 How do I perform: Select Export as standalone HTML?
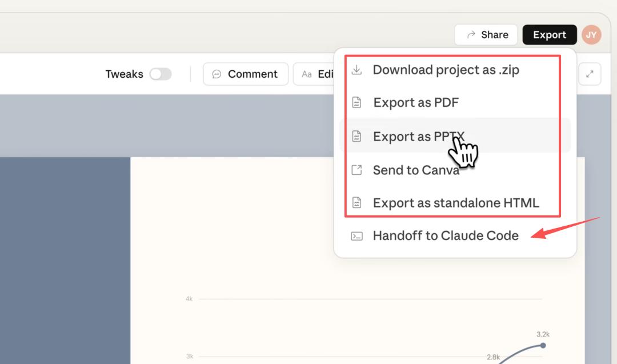coord(455,203)
